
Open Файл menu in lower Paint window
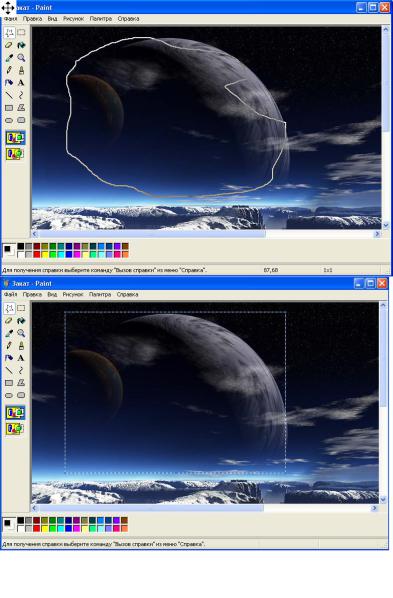(x=10, y=294)
